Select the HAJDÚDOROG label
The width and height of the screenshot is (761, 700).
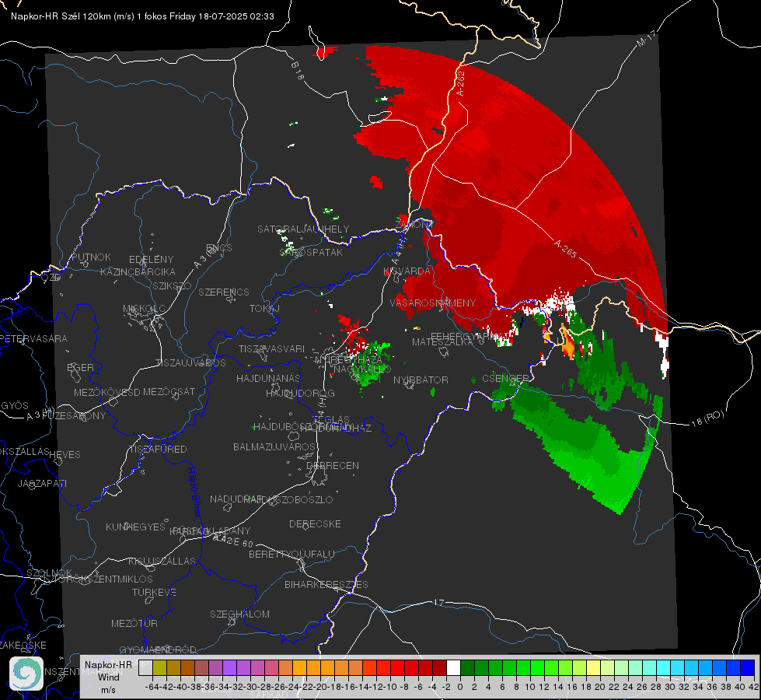point(300,393)
